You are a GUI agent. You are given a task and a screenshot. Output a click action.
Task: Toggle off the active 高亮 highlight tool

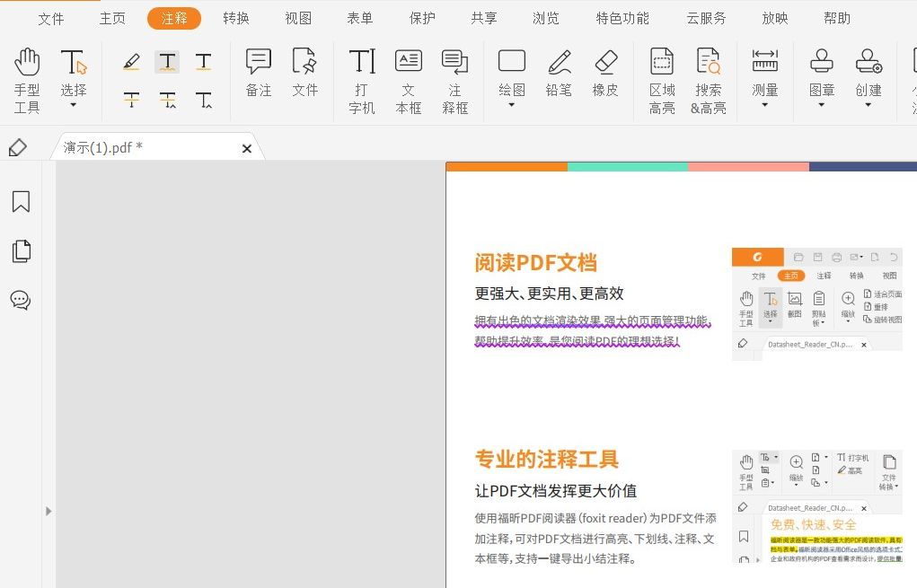tap(167, 61)
